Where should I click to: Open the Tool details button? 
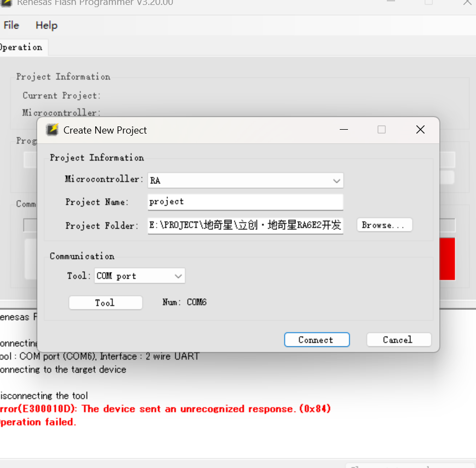tap(106, 303)
